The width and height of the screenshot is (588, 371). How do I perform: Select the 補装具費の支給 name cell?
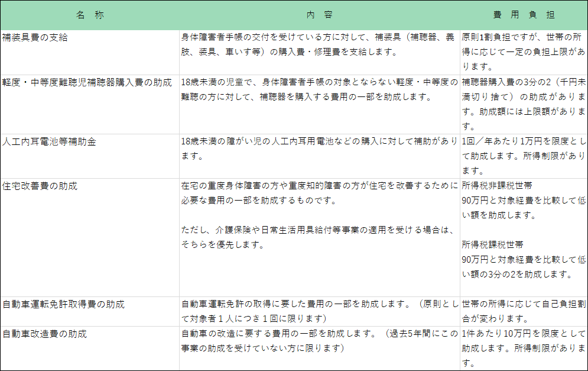click(35, 37)
